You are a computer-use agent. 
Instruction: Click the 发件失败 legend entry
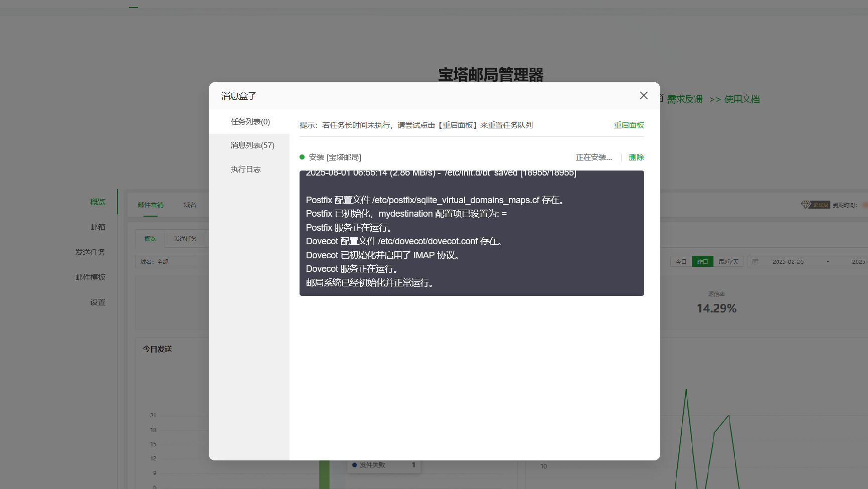tap(372, 465)
